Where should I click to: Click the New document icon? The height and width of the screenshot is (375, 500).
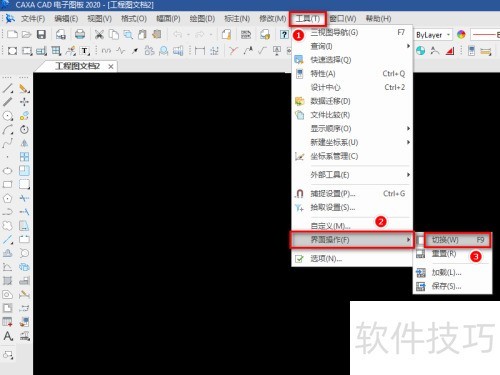point(12,34)
